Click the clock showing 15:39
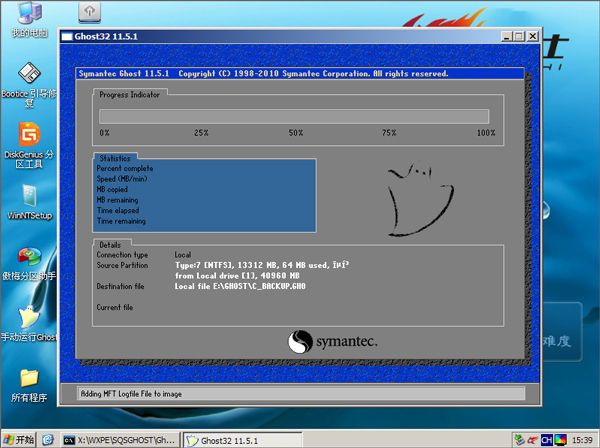The image size is (600, 448). (x=582, y=440)
